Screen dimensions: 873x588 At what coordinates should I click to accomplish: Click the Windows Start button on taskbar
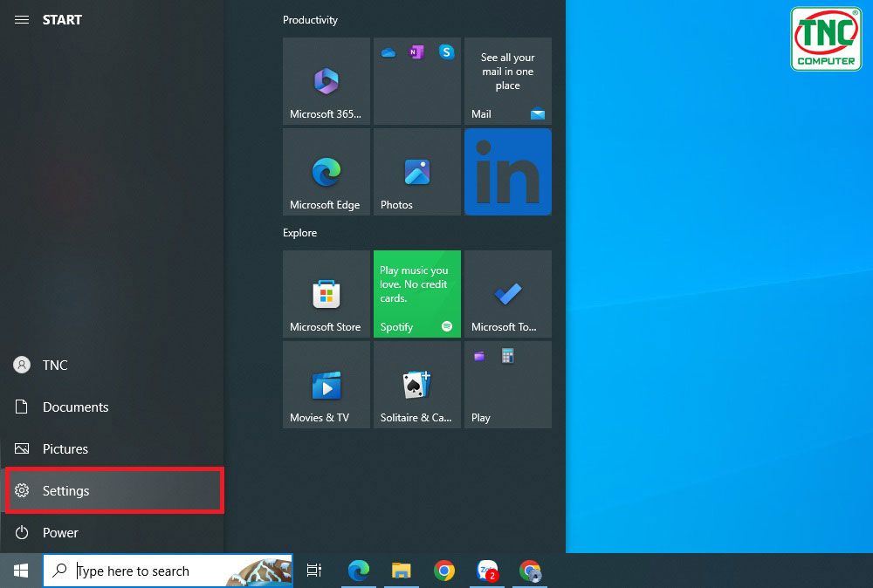click(21, 571)
